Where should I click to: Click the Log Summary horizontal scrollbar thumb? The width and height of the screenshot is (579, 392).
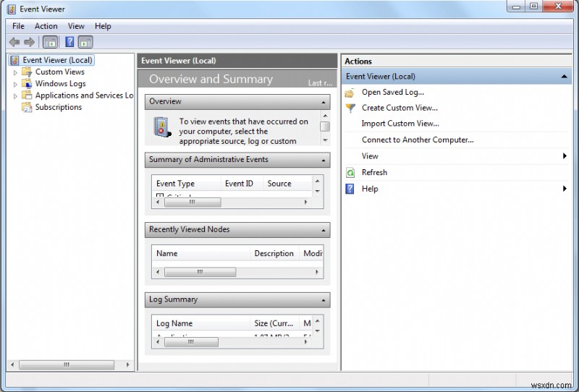(191, 342)
